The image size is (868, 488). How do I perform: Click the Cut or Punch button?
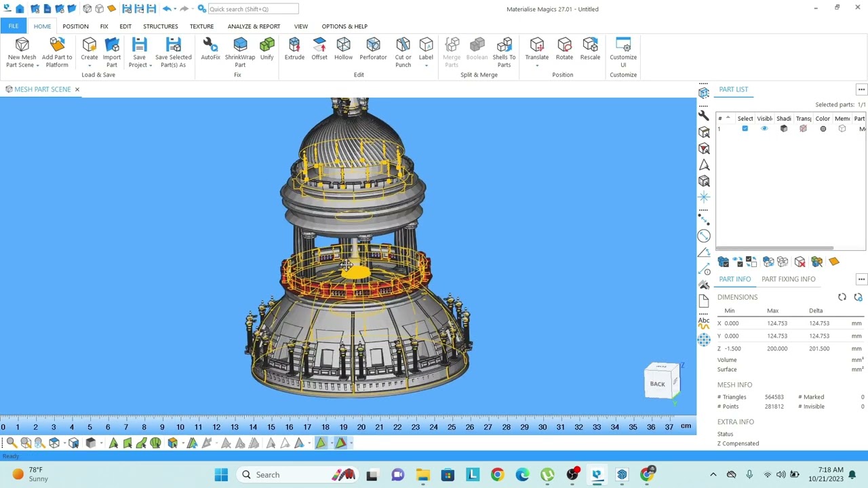click(x=403, y=52)
